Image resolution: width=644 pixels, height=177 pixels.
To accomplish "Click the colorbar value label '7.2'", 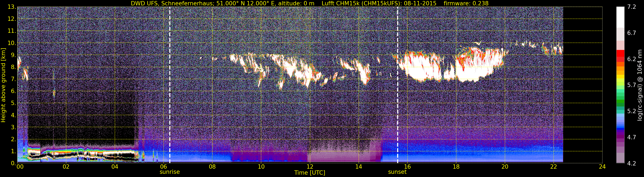I will point(632,7).
